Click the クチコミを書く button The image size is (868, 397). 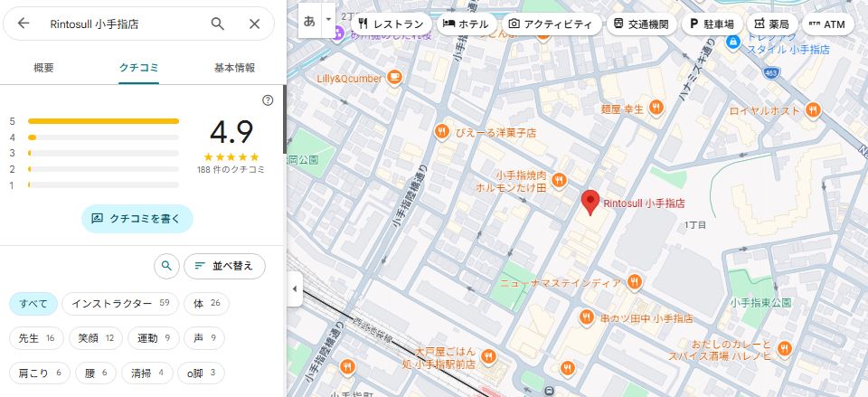[x=137, y=219]
